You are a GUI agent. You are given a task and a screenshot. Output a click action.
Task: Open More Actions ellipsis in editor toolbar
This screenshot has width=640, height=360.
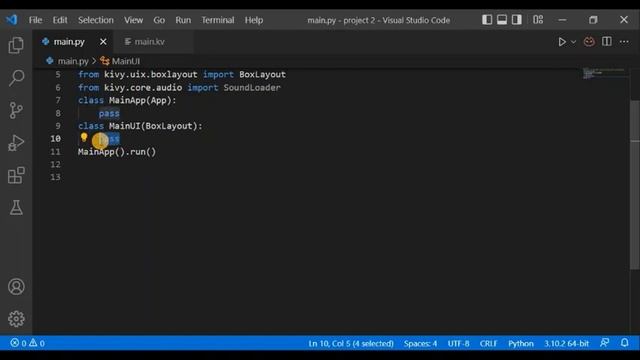coord(624,42)
